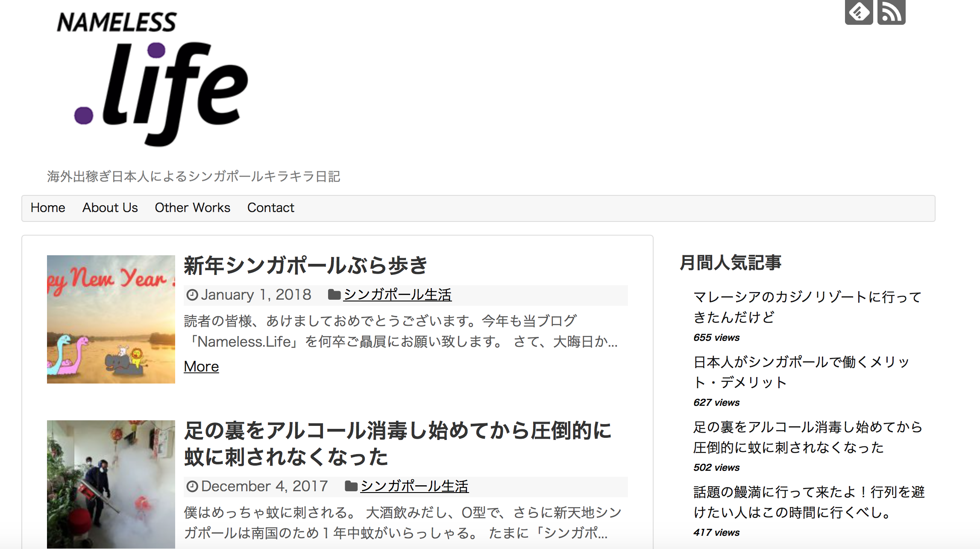
Task: Click the 655 views count
Action: [x=716, y=338]
